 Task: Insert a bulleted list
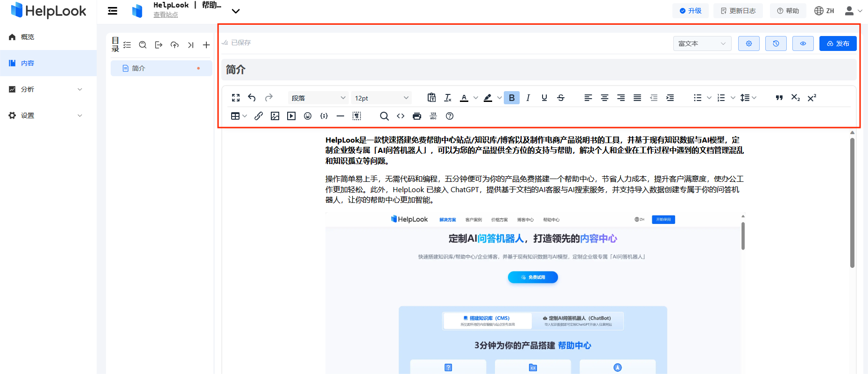pyautogui.click(x=698, y=98)
